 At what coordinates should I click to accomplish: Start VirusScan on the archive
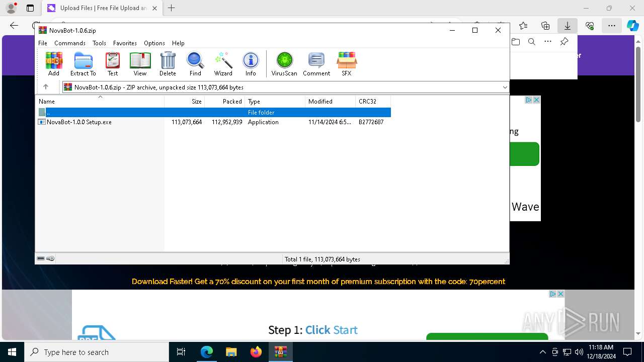[x=284, y=64]
